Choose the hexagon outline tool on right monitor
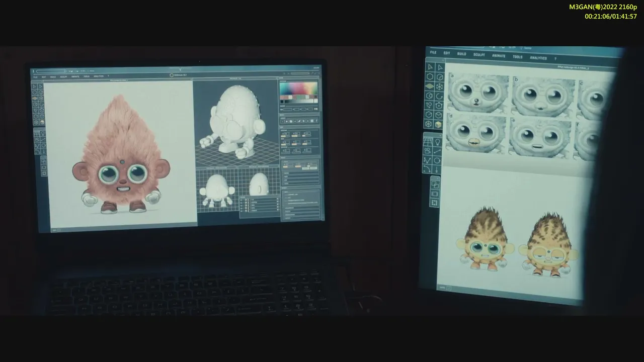 pos(430,76)
